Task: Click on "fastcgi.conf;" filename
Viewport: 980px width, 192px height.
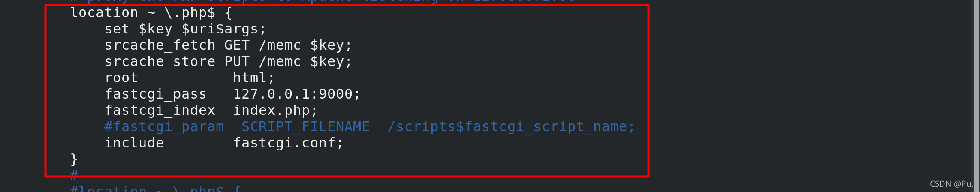Action: point(288,143)
